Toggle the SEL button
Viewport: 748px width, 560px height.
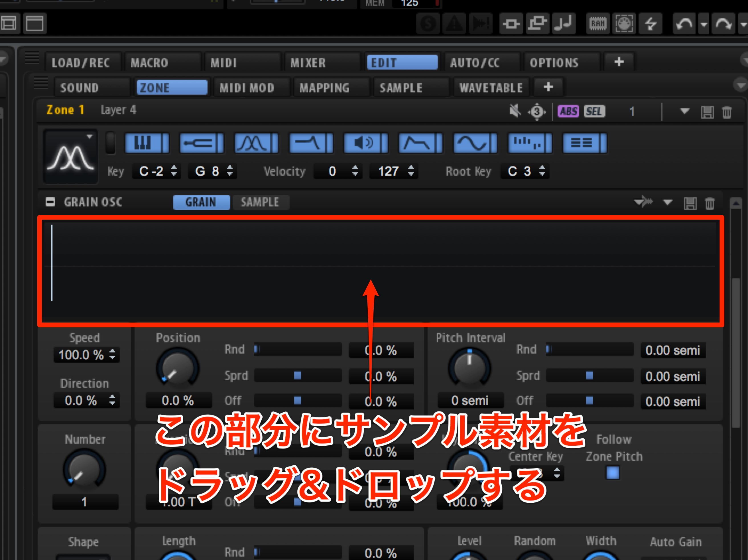pos(594,111)
